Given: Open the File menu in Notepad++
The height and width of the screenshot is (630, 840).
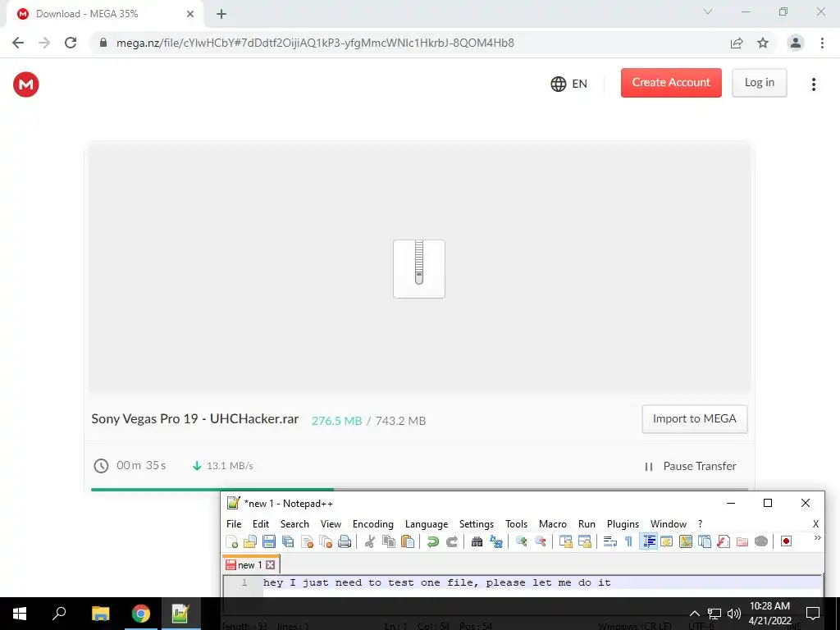Looking at the screenshot, I should (x=234, y=524).
